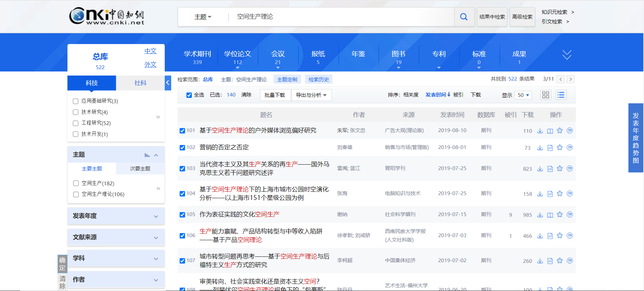This screenshot has width=644, height=291.
Task: Switch to 次要主题 tab
Action: click(140, 168)
